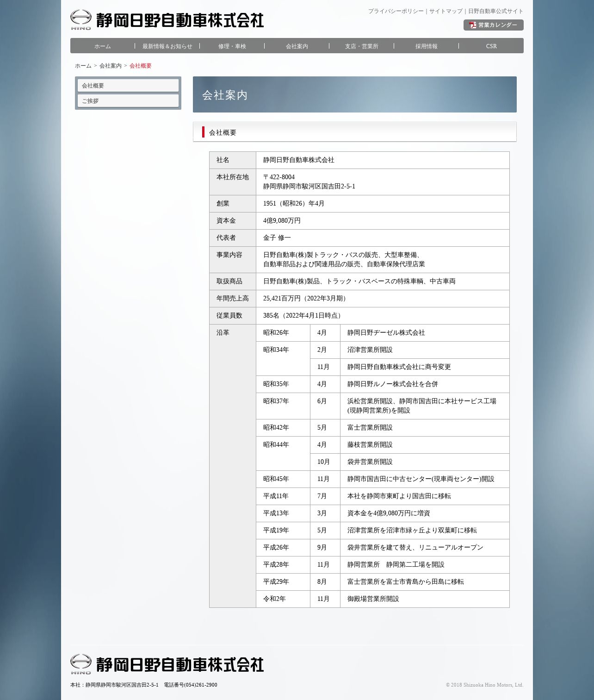
Task: Click the copyright text 2018 Shizuoka Hino Motors
Action: (484, 685)
